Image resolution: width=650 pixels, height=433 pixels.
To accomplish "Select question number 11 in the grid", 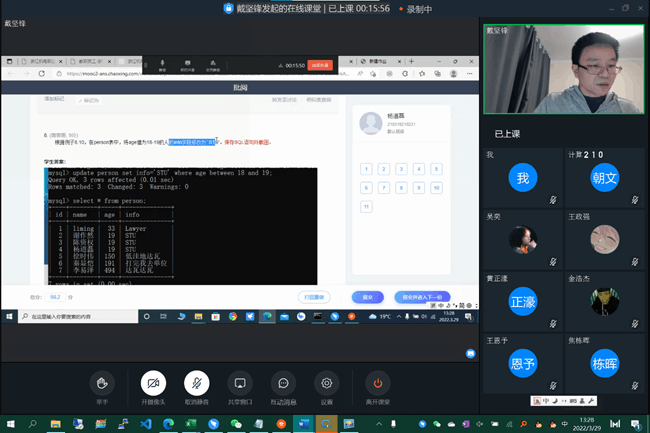I will pos(367,206).
